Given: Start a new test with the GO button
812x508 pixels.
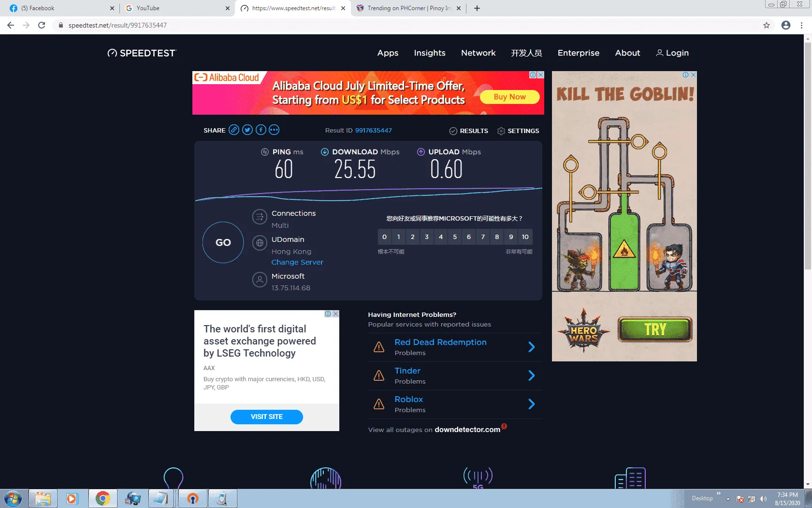Looking at the screenshot, I should tap(223, 242).
